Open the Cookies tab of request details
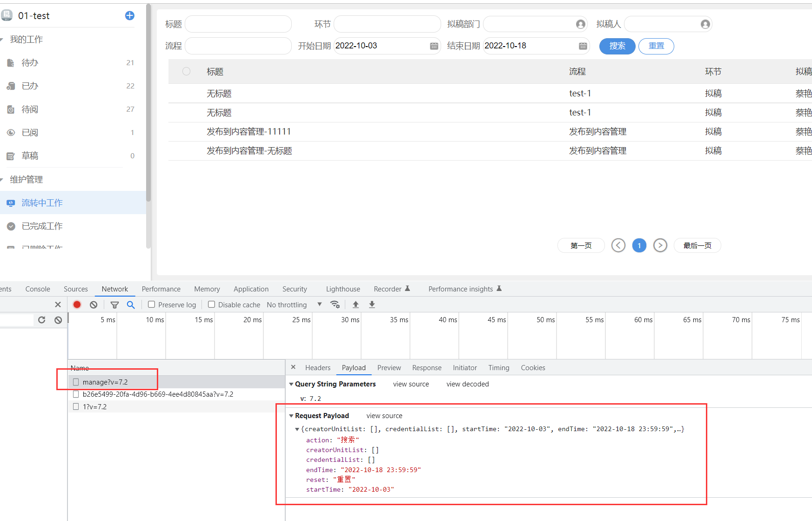Screen dimensions: 812x521 533,368
